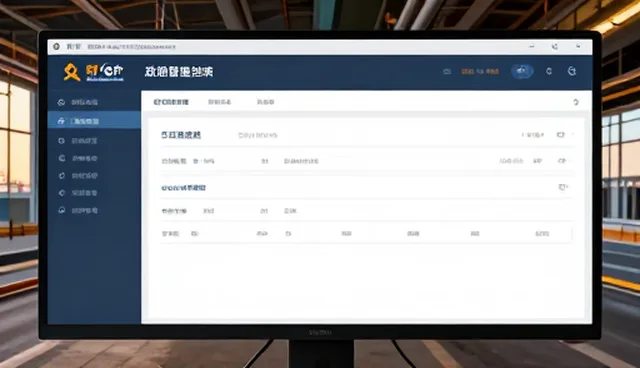Click the small icon left of the orange header text
The image size is (640, 368).
447,71
